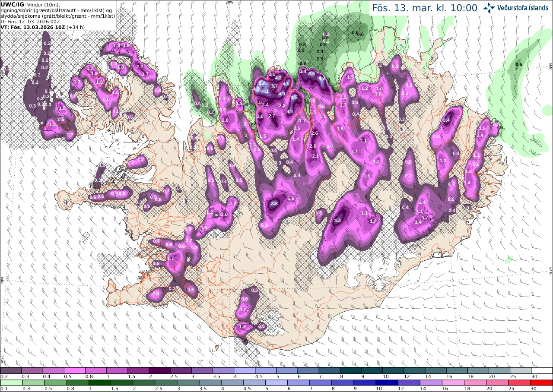Click the UWC/IG Vindur (10m) header line
This screenshot has width=553, height=392.
tap(31, 5)
